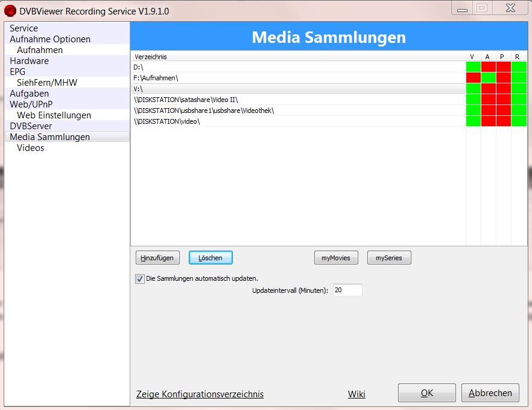Toggle R flag for \\DISKSTATION\video\ row
Screen dimensions: 532x410
[x=519, y=121]
